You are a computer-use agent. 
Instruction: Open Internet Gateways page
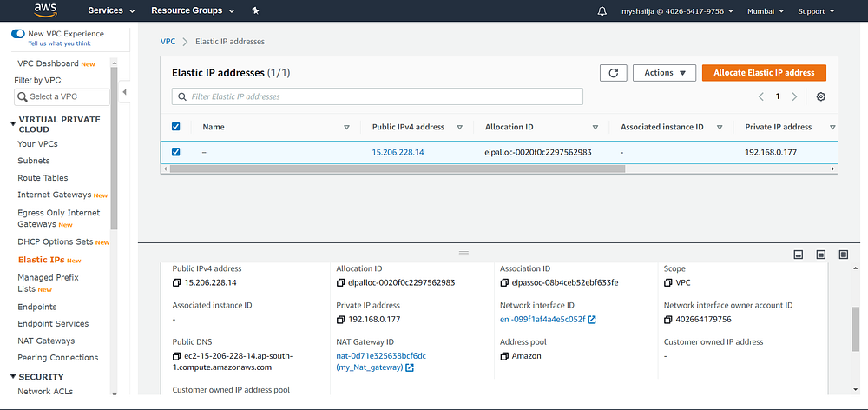click(x=54, y=195)
